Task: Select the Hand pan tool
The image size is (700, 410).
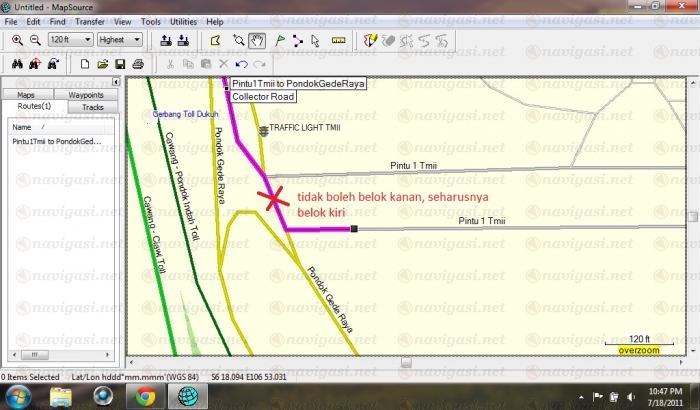Action: [x=257, y=40]
